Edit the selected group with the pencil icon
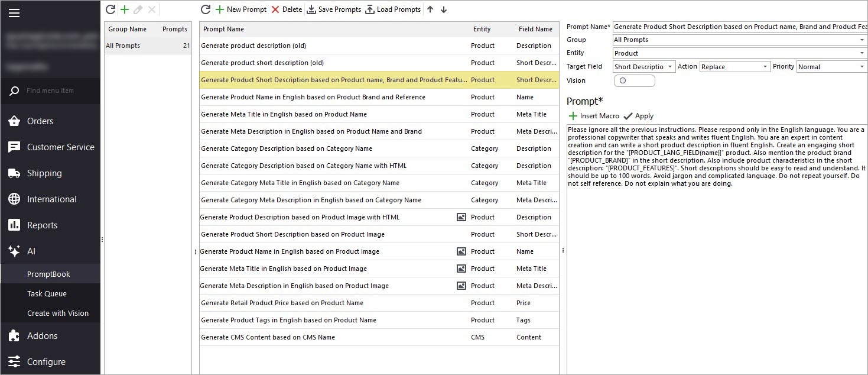The width and height of the screenshot is (868, 375). coord(138,9)
